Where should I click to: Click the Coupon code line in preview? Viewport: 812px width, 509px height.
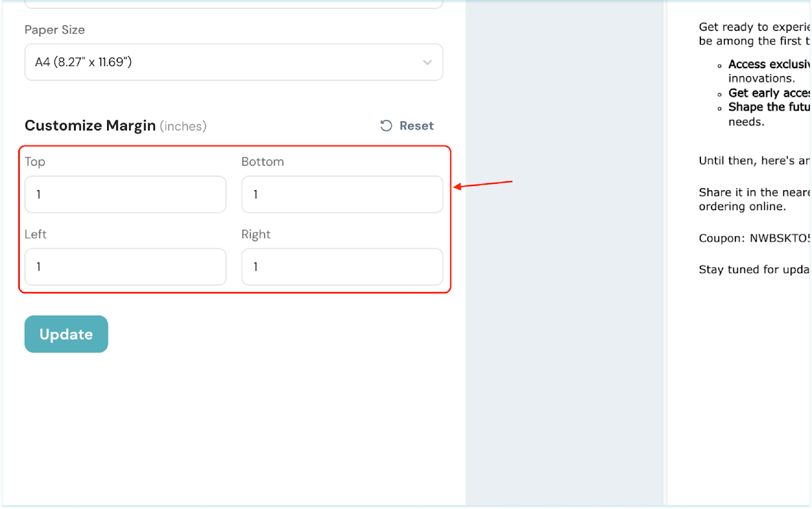[754, 239]
